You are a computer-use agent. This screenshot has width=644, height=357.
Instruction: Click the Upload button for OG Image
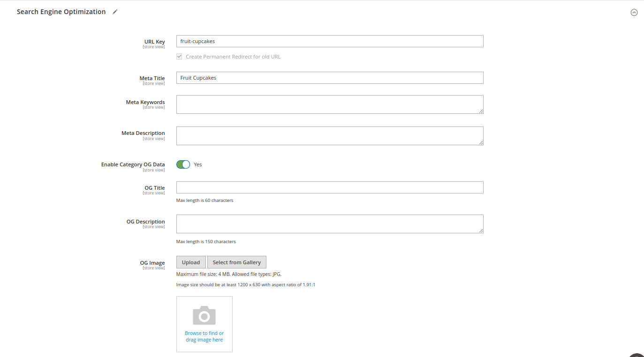pyautogui.click(x=190, y=262)
